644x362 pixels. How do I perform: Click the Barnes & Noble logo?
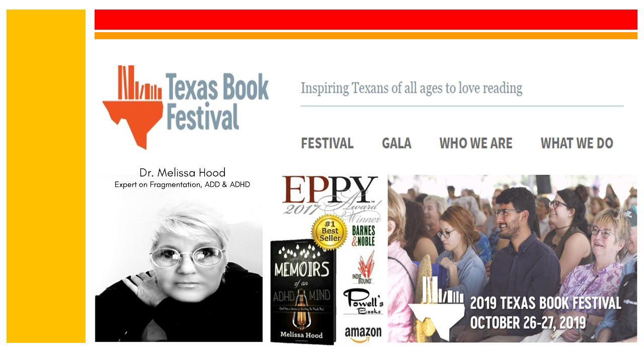[x=363, y=236]
